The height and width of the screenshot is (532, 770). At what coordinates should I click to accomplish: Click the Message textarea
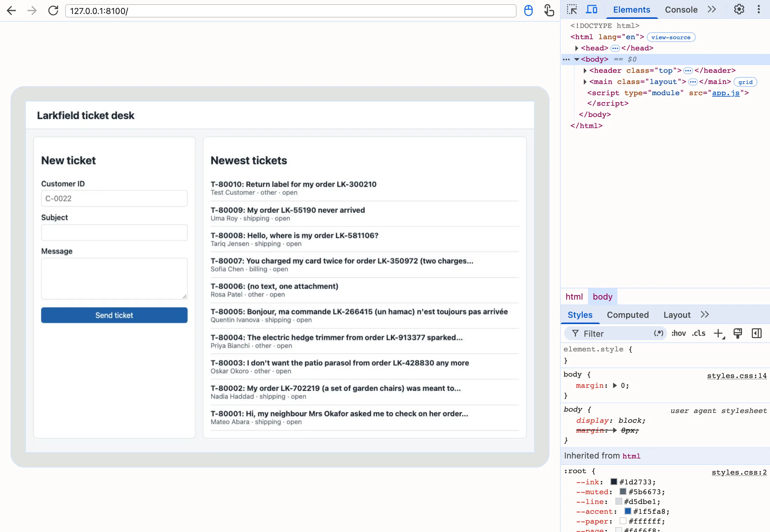pyautogui.click(x=114, y=279)
